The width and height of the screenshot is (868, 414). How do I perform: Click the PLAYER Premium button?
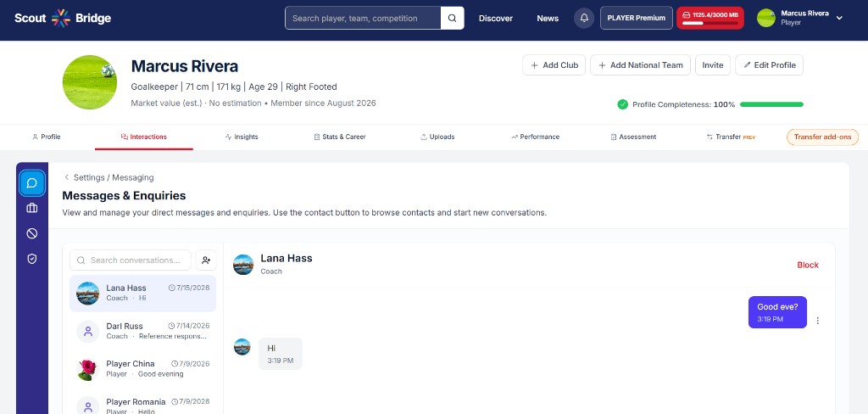click(636, 19)
